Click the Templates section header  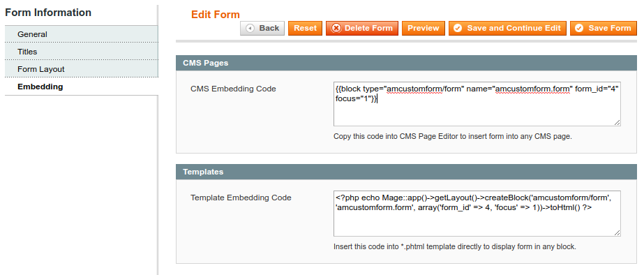[x=406, y=172]
